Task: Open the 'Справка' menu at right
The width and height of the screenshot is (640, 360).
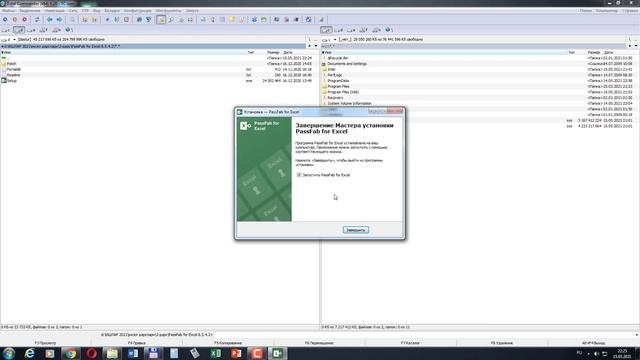Action: [x=630, y=11]
